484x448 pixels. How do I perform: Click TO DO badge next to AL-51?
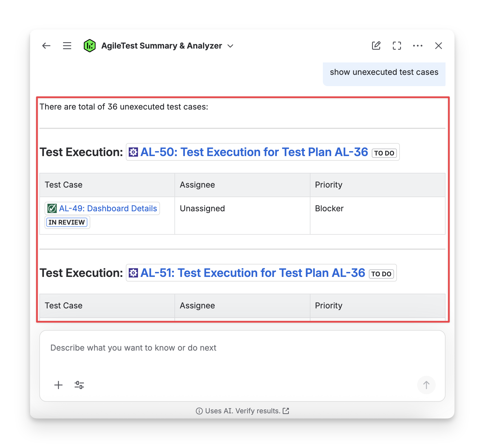point(381,274)
